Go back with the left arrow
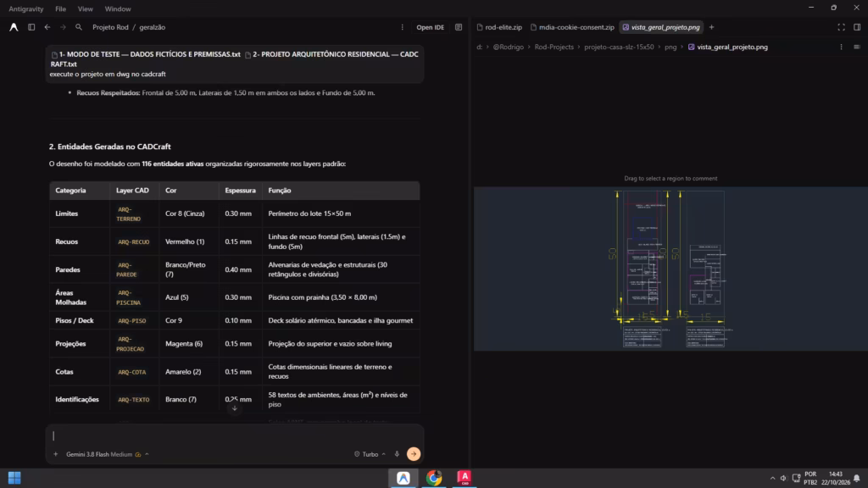This screenshot has height=488, width=868. click(x=47, y=27)
